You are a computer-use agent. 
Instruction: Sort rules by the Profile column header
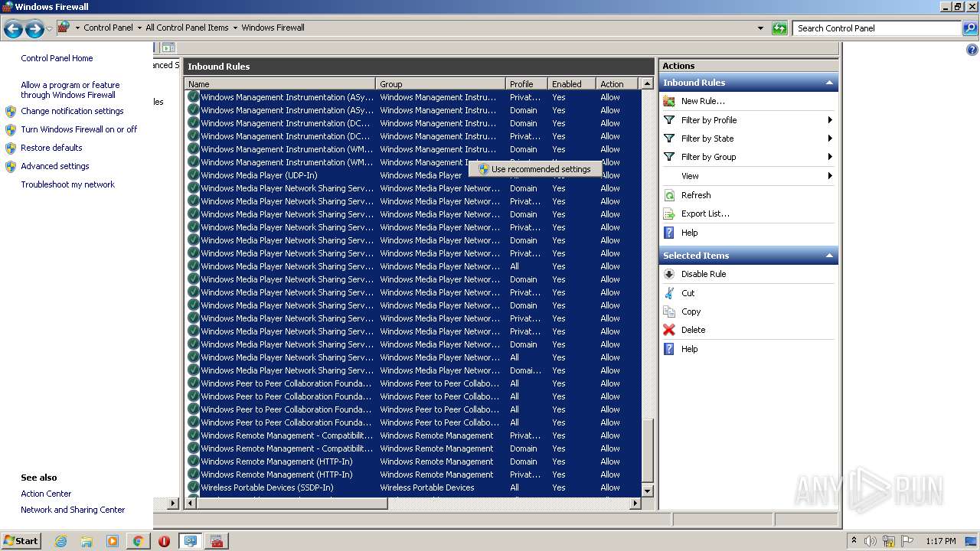[x=528, y=84]
